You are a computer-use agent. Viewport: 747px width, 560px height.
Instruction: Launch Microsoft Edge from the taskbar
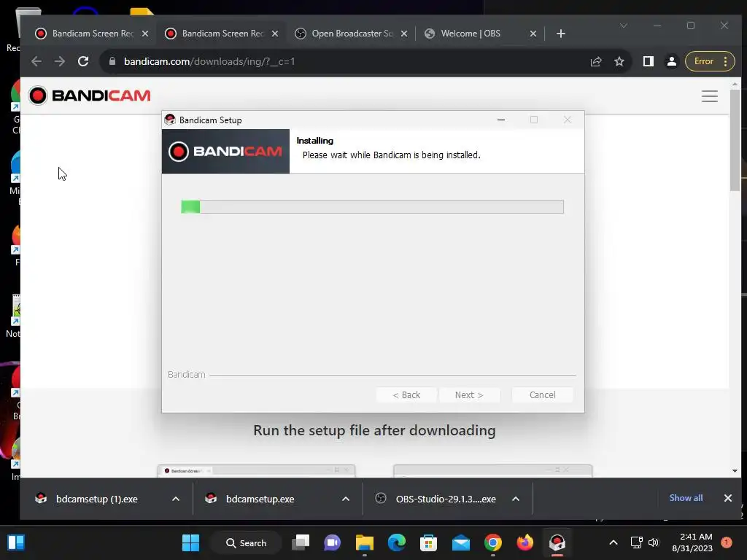[396, 542]
